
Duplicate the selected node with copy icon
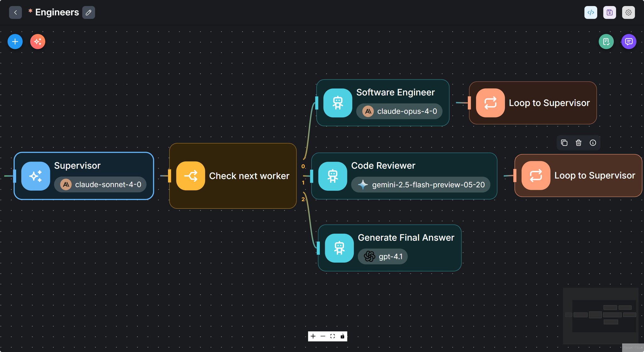tap(564, 143)
